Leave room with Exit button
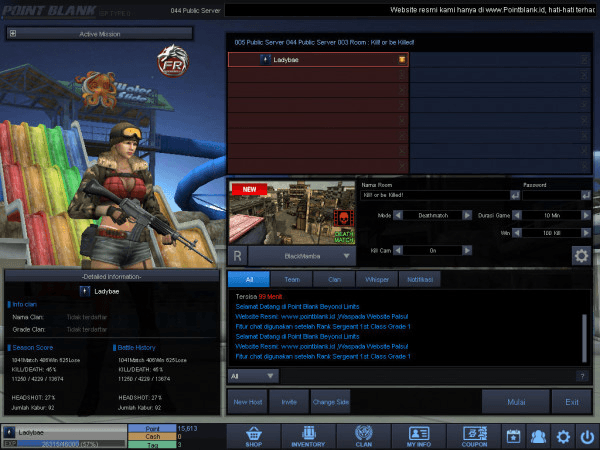Image resolution: width=600 pixels, height=450 pixels. pos(572,402)
